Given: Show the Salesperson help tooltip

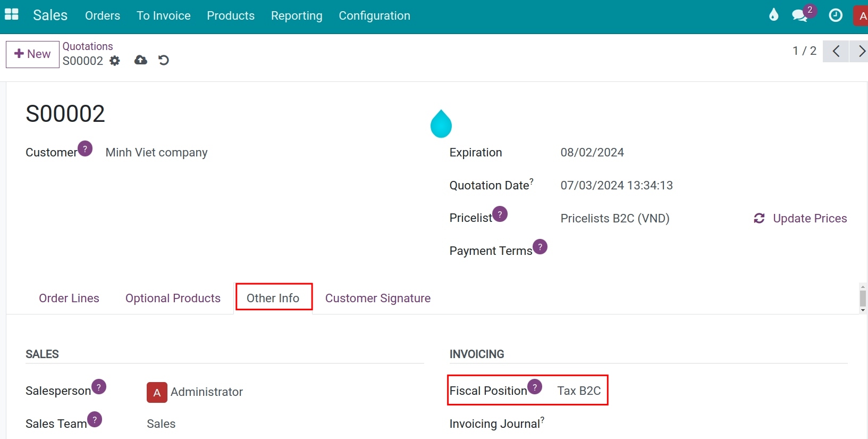Looking at the screenshot, I should [x=99, y=387].
